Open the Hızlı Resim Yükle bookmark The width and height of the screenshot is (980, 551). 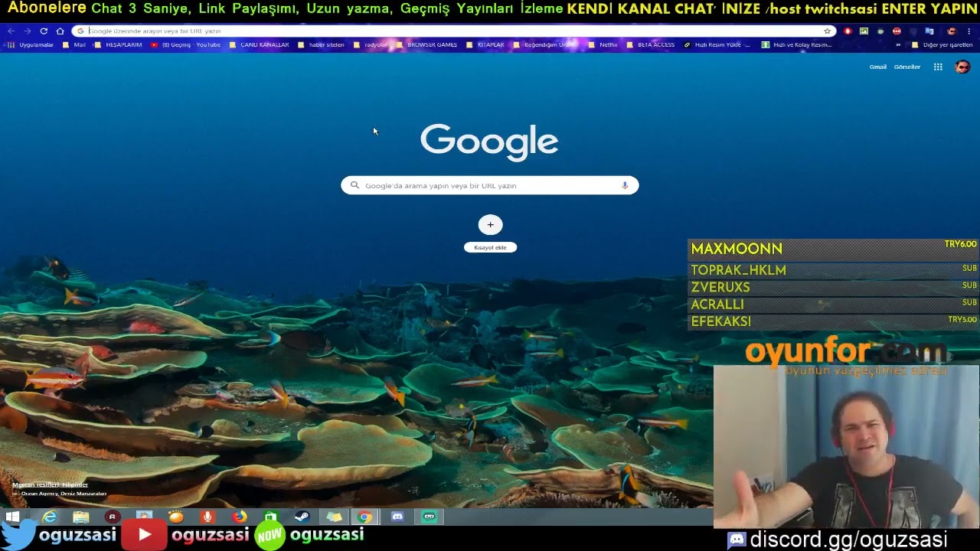point(717,44)
